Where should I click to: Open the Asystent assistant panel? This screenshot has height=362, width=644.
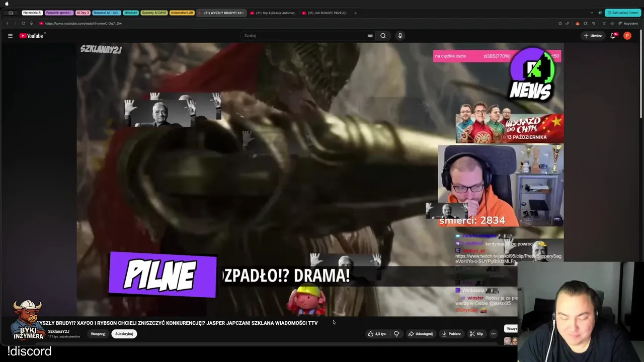click(x=628, y=23)
